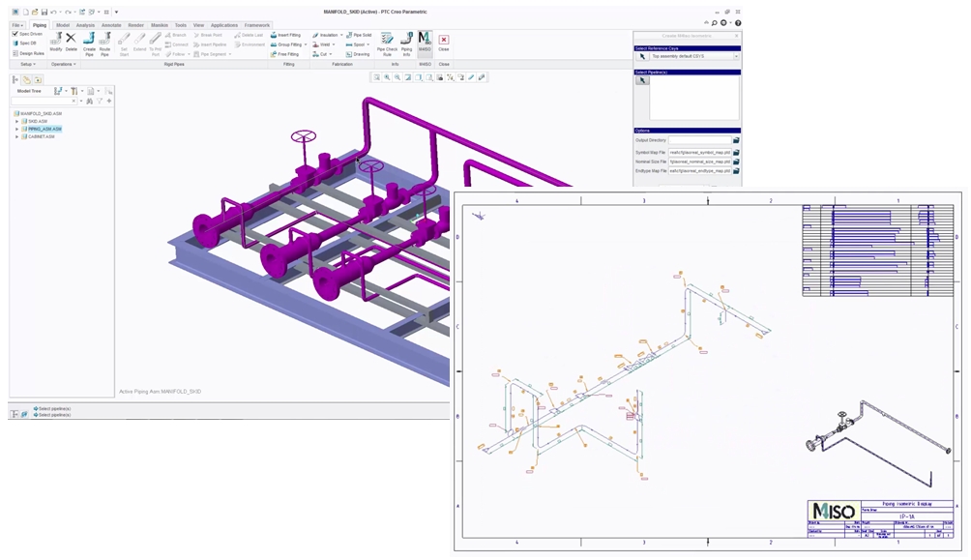Select the Create Pipe tool
Image resolution: width=971 pixels, height=560 pixels.
coord(89,44)
